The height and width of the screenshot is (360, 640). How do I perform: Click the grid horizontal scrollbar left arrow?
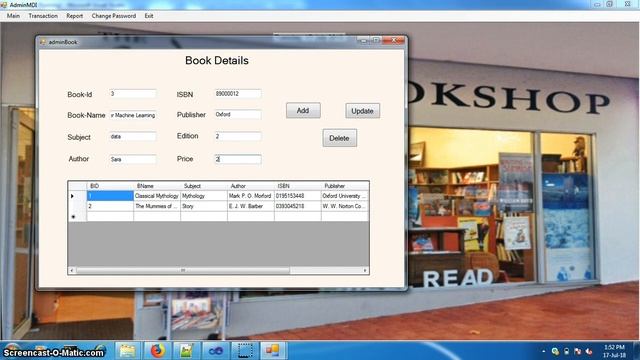click(x=72, y=270)
